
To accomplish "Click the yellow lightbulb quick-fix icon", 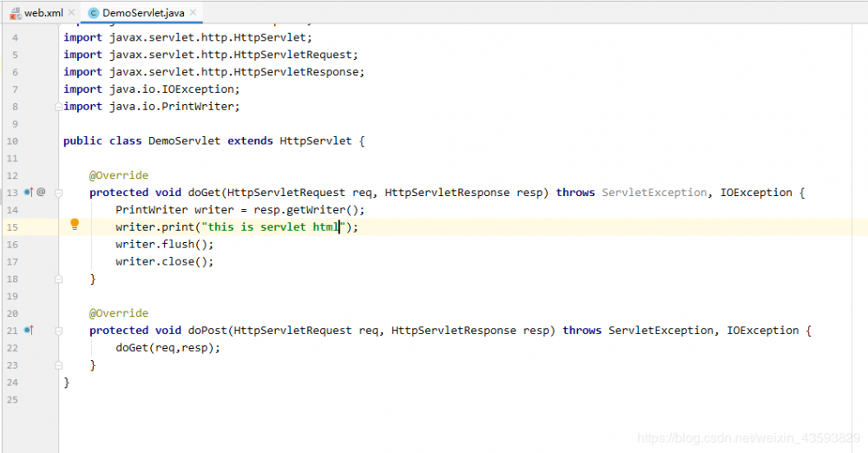I will [75, 224].
